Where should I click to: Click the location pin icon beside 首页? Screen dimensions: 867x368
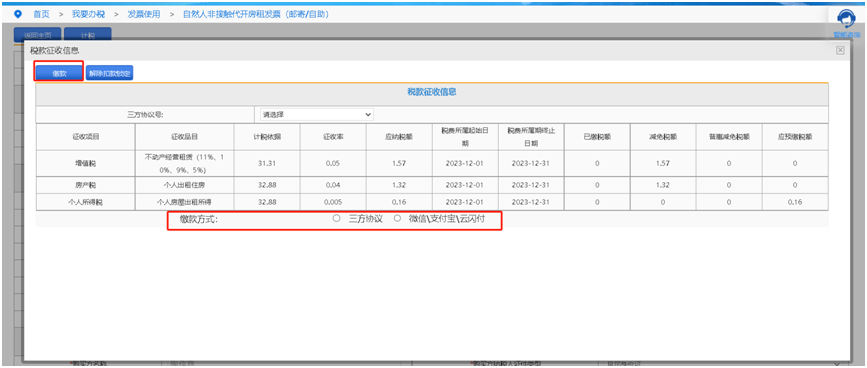[18, 14]
